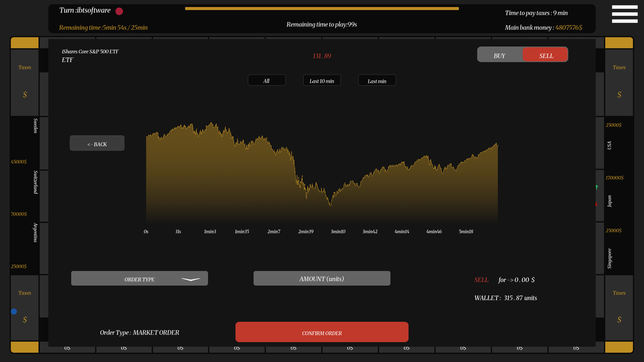This screenshot has height=362, width=644.
Task: Click the $ symbol in the top-left Taxes square
Action: point(24,95)
